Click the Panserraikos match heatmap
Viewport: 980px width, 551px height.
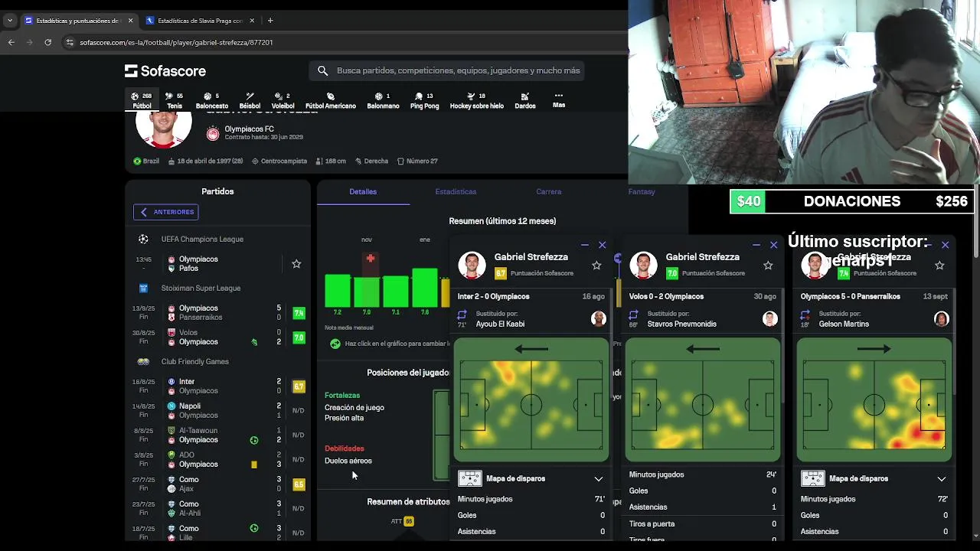(874, 400)
